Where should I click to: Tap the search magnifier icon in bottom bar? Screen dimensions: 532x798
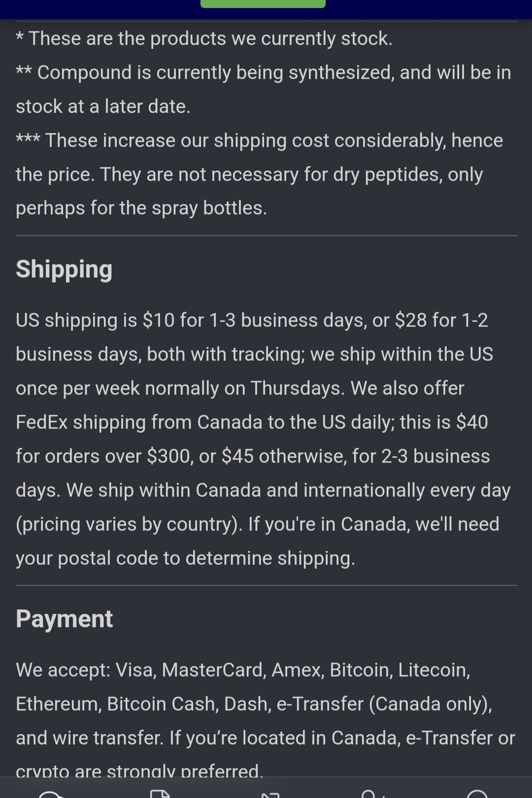tap(476, 794)
